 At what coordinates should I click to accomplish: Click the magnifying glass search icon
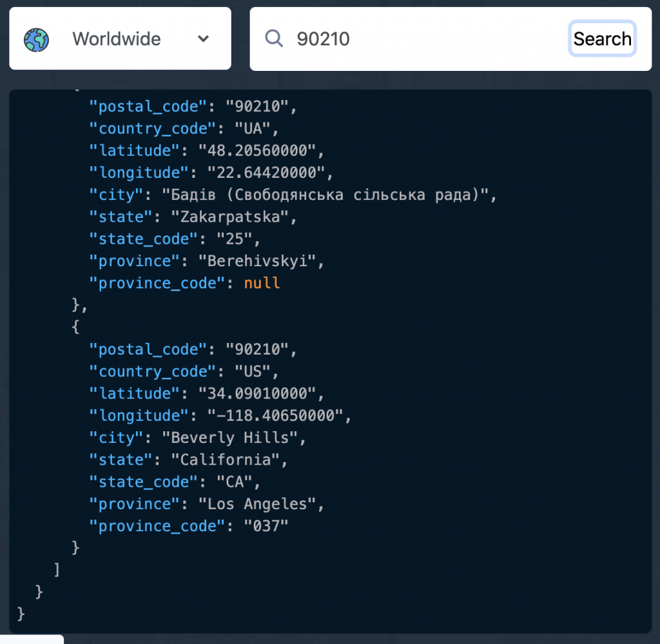[273, 38]
